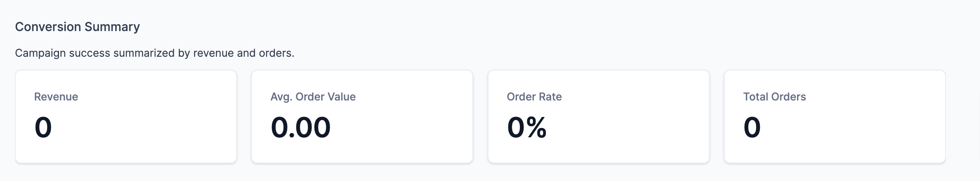The image size is (980, 181).
Task: Click the word 'Conversion' in the heading
Action: pos(48,27)
